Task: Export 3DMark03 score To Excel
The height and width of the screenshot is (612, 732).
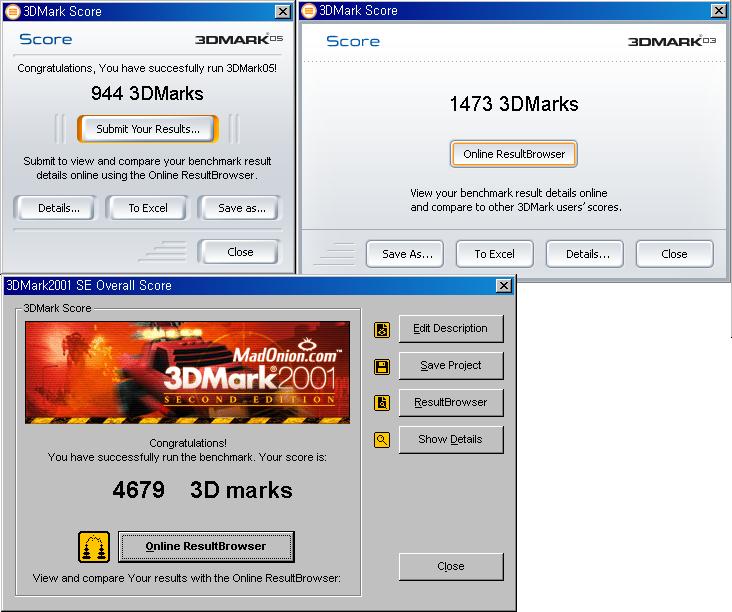Action: coord(495,254)
